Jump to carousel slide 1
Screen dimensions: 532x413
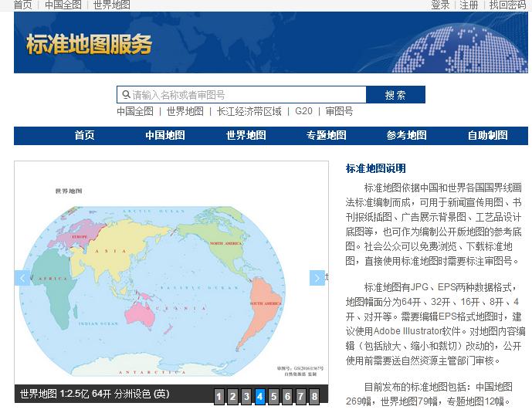(x=219, y=397)
